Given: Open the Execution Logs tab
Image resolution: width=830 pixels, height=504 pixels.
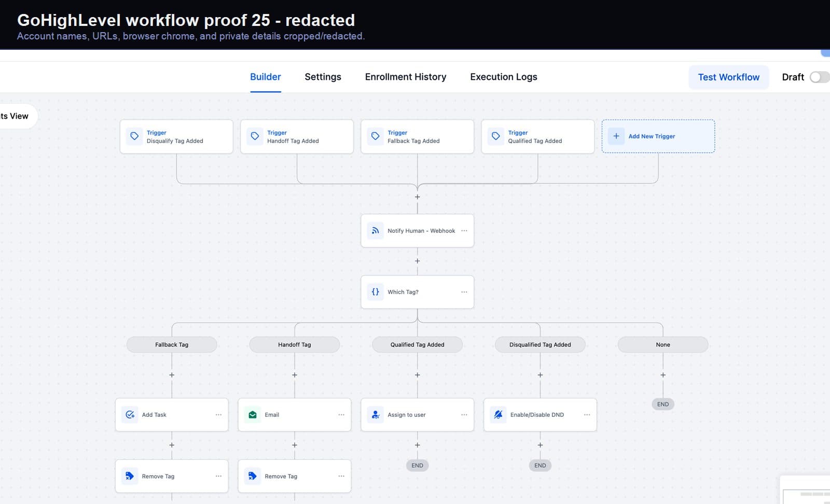Looking at the screenshot, I should (504, 77).
